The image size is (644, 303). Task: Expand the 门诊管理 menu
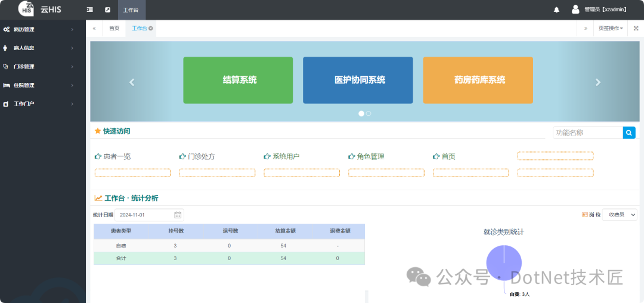click(43, 67)
